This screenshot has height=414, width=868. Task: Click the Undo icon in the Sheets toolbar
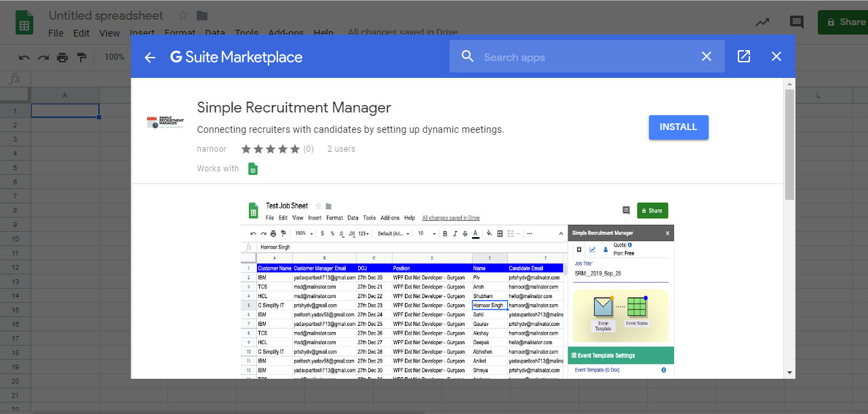coord(24,58)
